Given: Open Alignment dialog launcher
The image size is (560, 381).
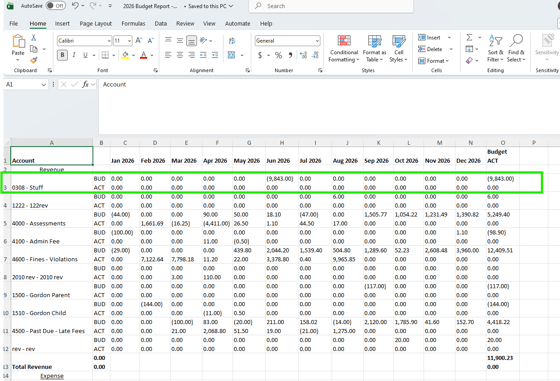Looking at the screenshot, I should pos(248,71).
